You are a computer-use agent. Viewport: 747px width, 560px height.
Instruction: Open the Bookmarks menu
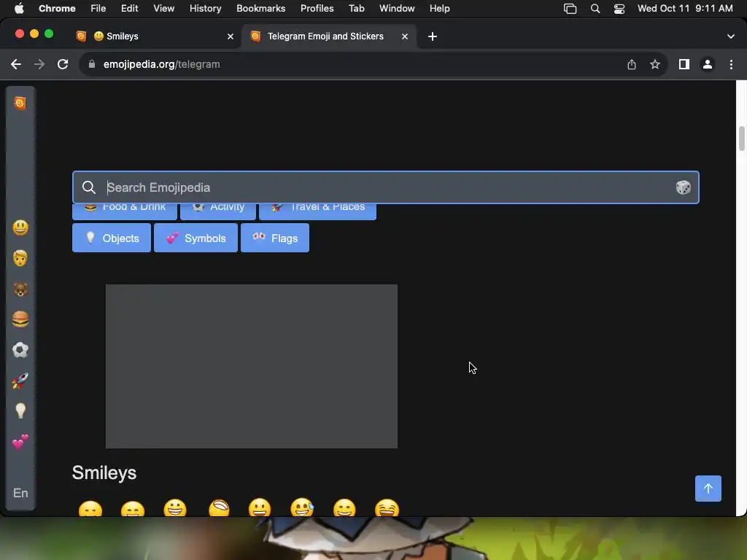coord(261,8)
